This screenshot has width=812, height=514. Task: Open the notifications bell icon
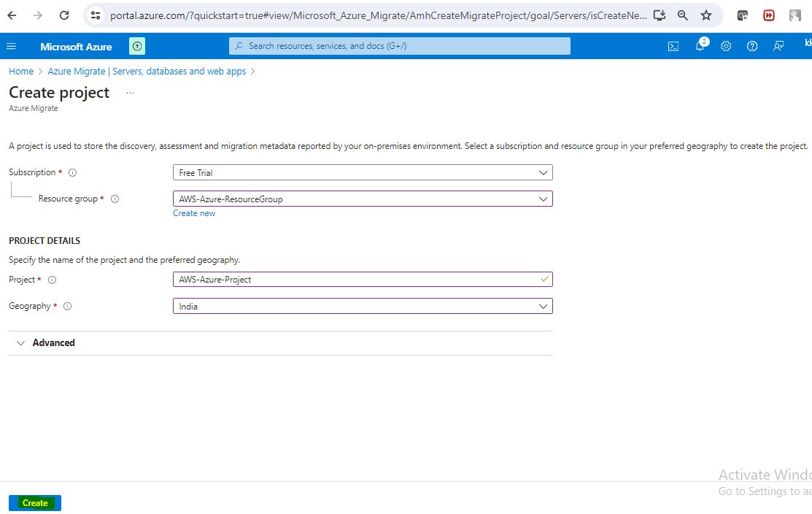[700, 46]
